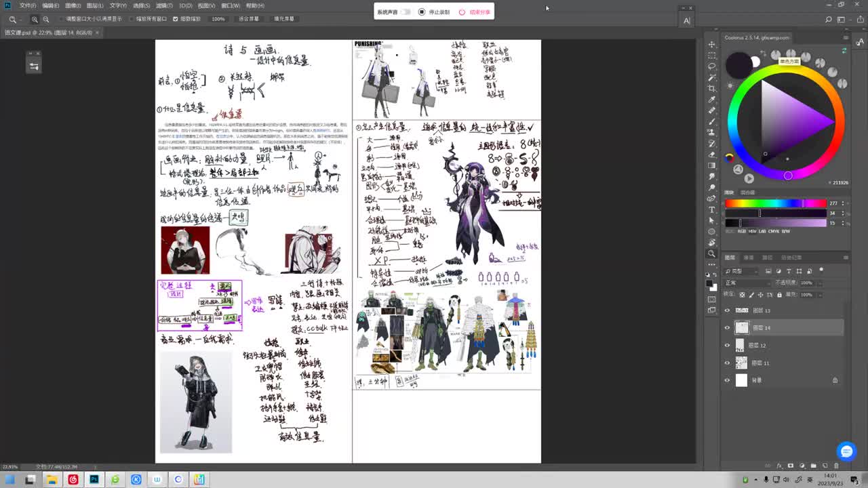Open the 滤镜(T) Filter menu
868x488 pixels.
coord(163,5)
